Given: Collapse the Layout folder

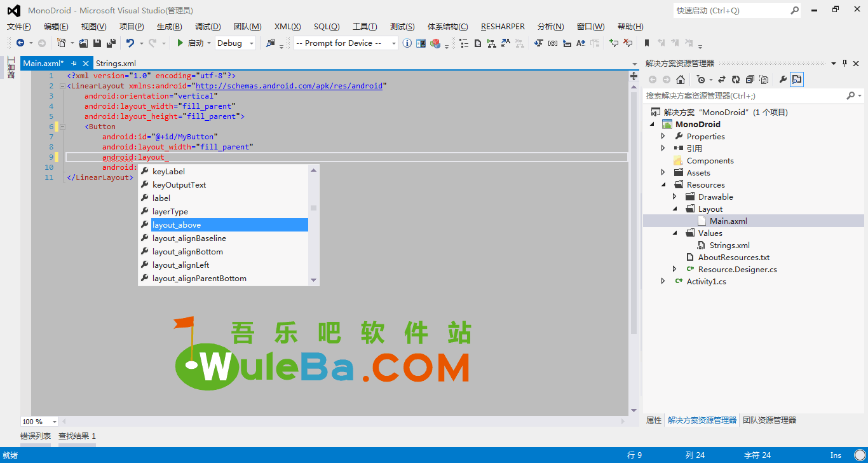Looking at the screenshot, I should (675, 209).
